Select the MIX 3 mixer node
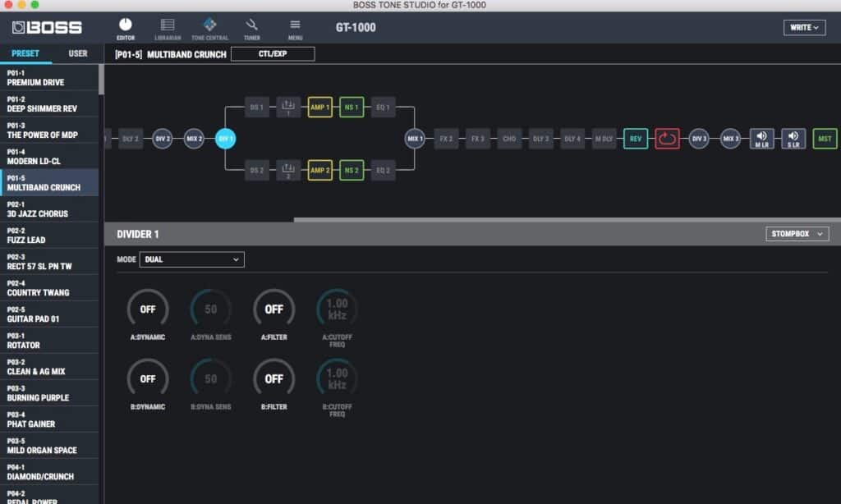Viewport: 841px width, 504px height. [730, 139]
